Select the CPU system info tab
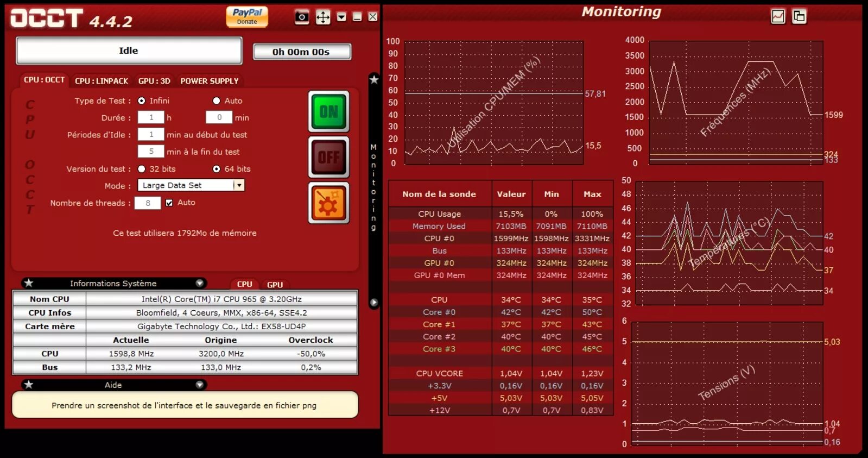The image size is (868, 458). pyautogui.click(x=245, y=284)
